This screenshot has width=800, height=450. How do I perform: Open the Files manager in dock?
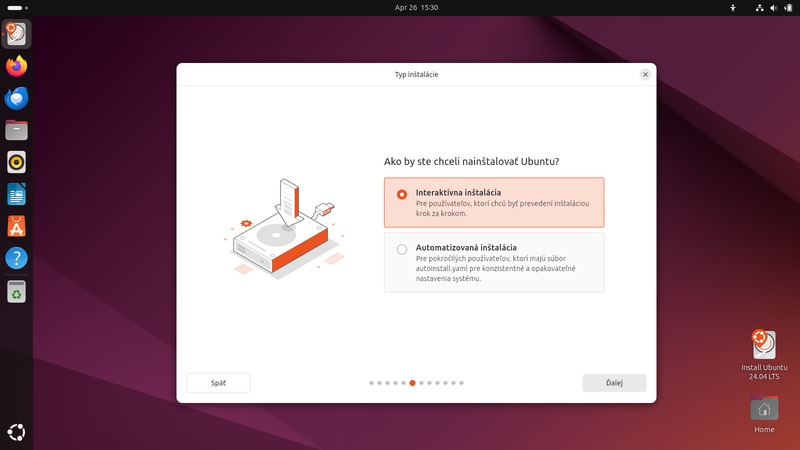[16, 130]
